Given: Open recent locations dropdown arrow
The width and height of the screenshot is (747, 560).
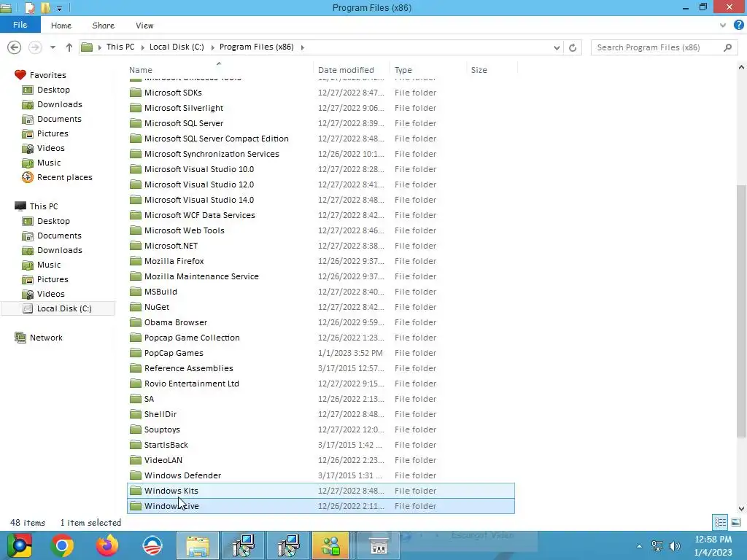Looking at the screenshot, I should tap(53, 47).
